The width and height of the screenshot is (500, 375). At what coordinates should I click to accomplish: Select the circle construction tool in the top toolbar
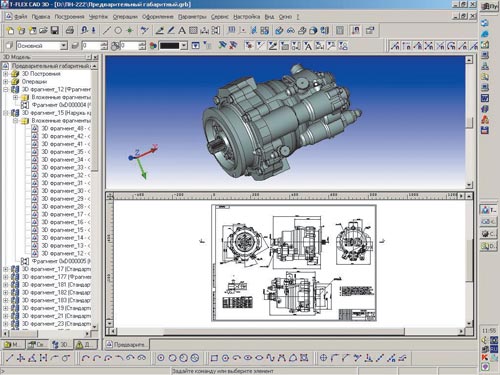118,31
